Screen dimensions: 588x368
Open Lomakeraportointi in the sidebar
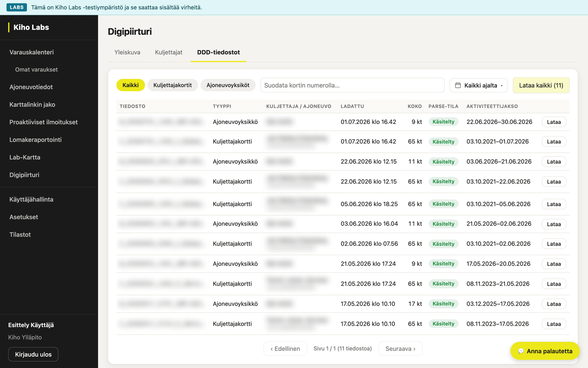pyautogui.click(x=36, y=140)
